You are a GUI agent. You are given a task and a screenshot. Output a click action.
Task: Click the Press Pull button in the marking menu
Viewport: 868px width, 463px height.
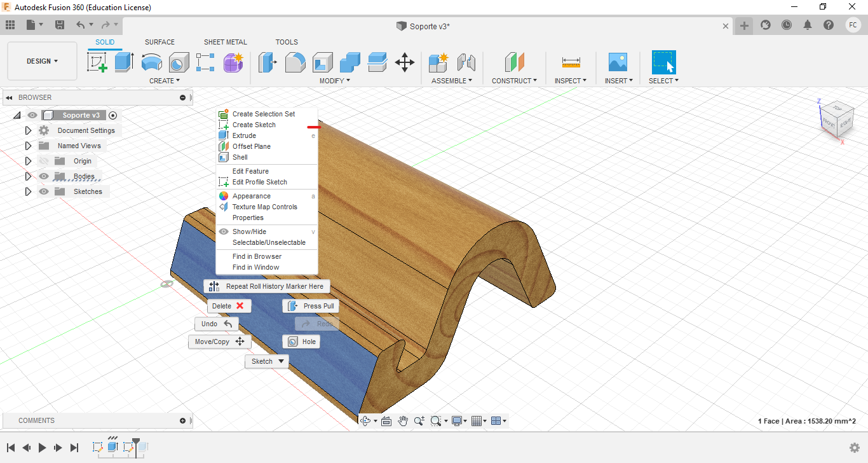click(x=311, y=306)
